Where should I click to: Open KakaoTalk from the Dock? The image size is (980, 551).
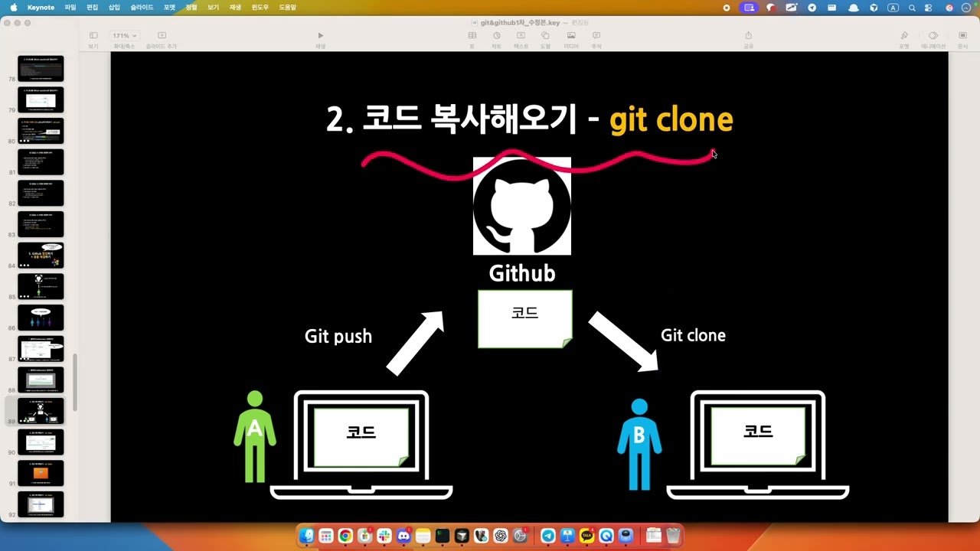click(x=587, y=536)
